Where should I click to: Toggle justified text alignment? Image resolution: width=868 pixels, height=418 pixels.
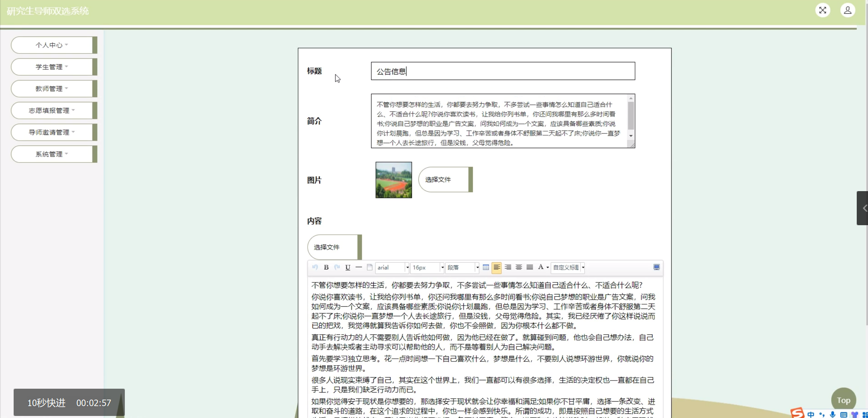click(529, 267)
